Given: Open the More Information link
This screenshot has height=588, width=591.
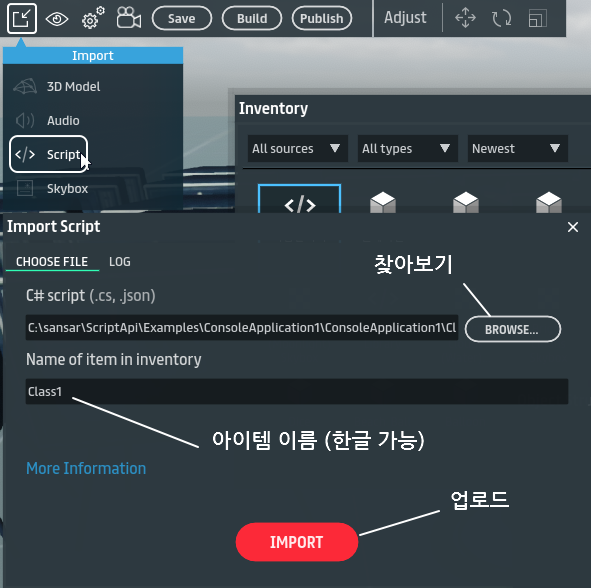Looking at the screenshot, I should [86, 469].
